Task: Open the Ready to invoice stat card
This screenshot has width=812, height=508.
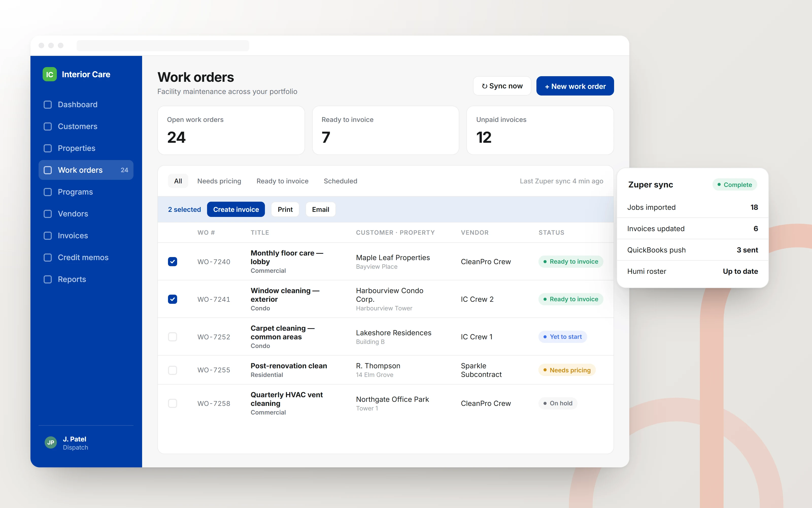Action: (x=385, y=130)
